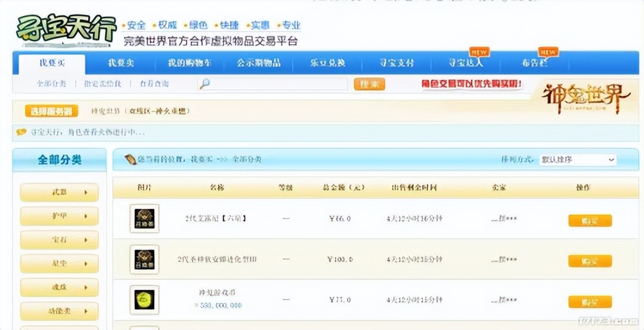Click the red 角色交易 promo banner

point(472,84)
